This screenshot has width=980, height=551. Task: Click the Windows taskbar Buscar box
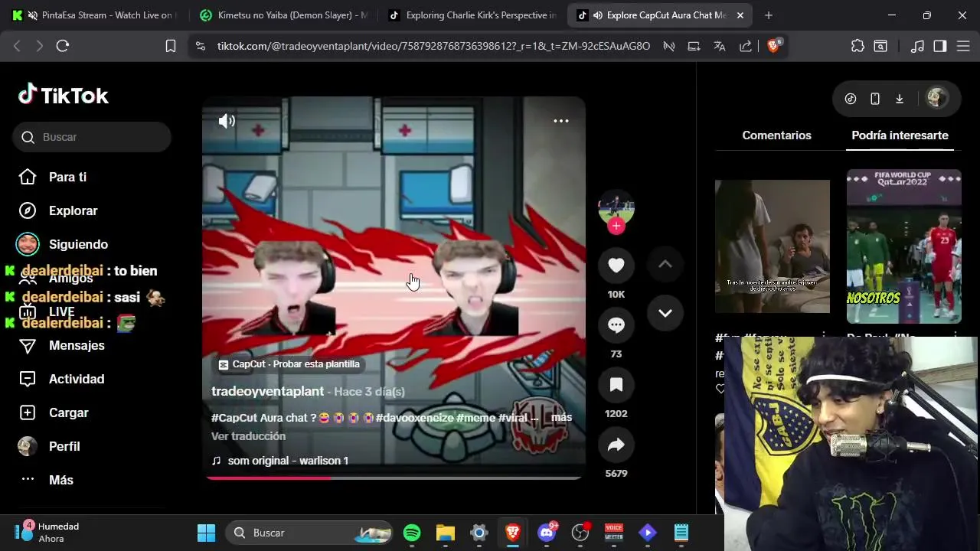[310, 533]
